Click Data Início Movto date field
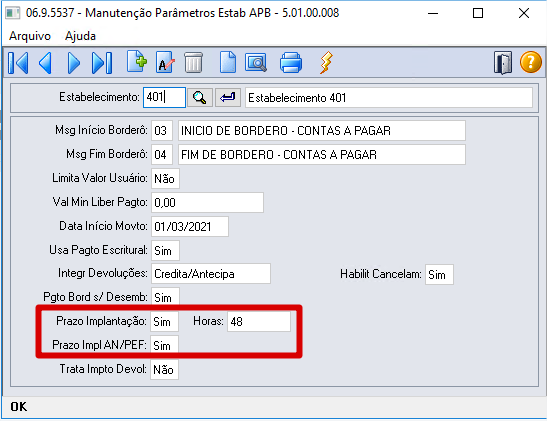The height and width of the screenshot is (421, 547). tap(190, 227)
